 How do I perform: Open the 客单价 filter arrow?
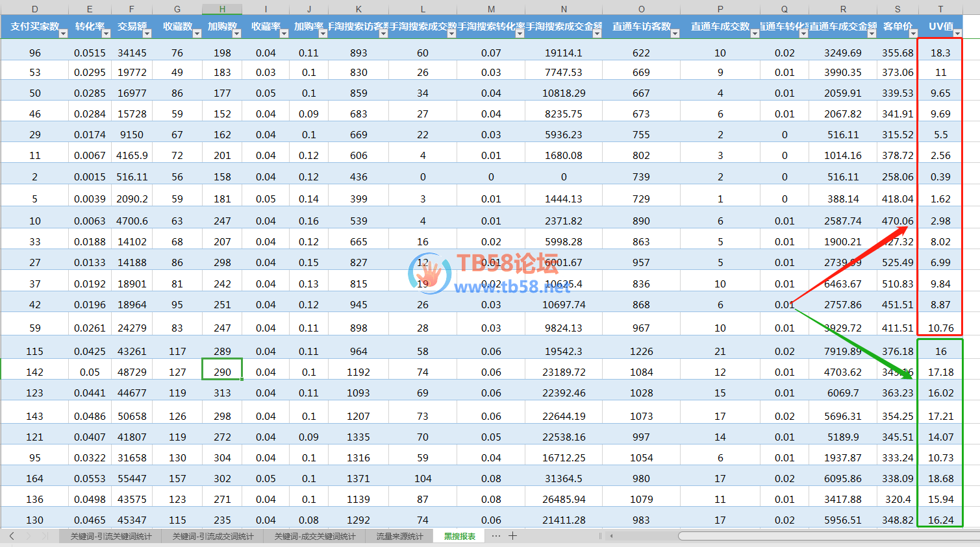pyautogui.click(x=913, y=33)
